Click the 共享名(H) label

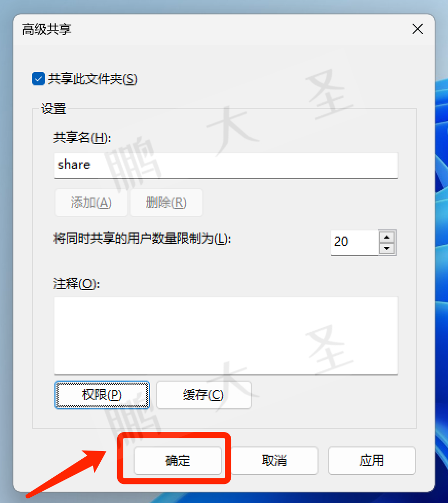point(82,138)
